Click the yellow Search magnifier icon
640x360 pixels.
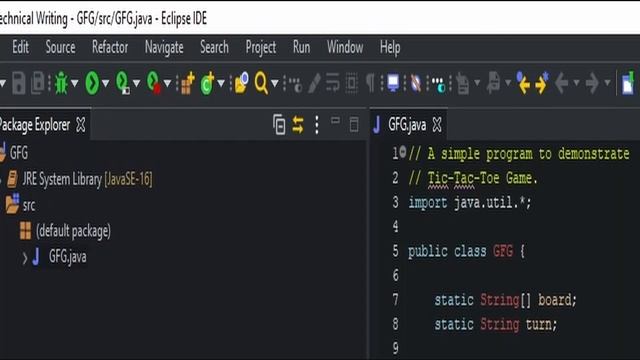[261, 83]
